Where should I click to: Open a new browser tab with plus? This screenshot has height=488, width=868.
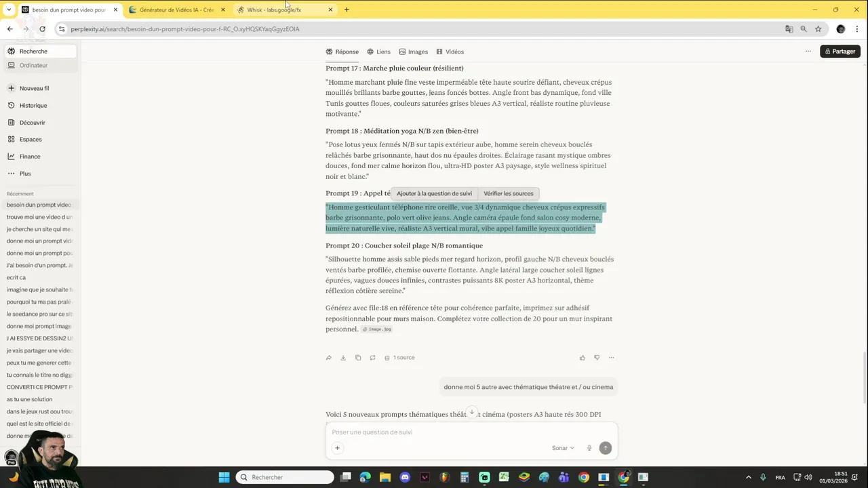347,10
